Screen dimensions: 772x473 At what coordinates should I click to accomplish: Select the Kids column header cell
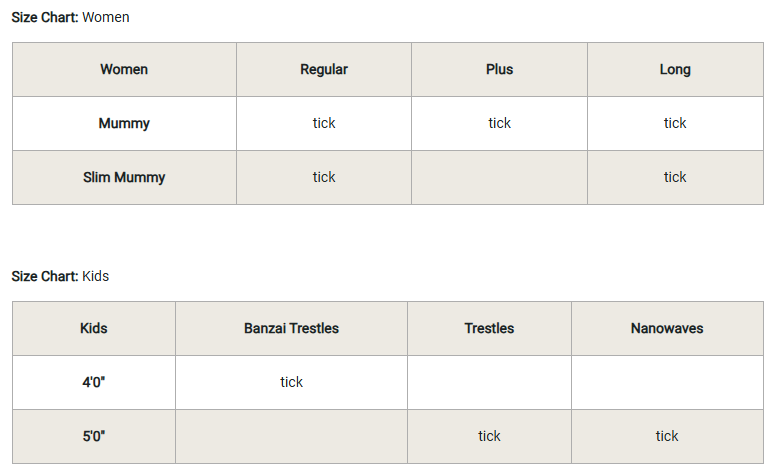[x=94, y=328]
